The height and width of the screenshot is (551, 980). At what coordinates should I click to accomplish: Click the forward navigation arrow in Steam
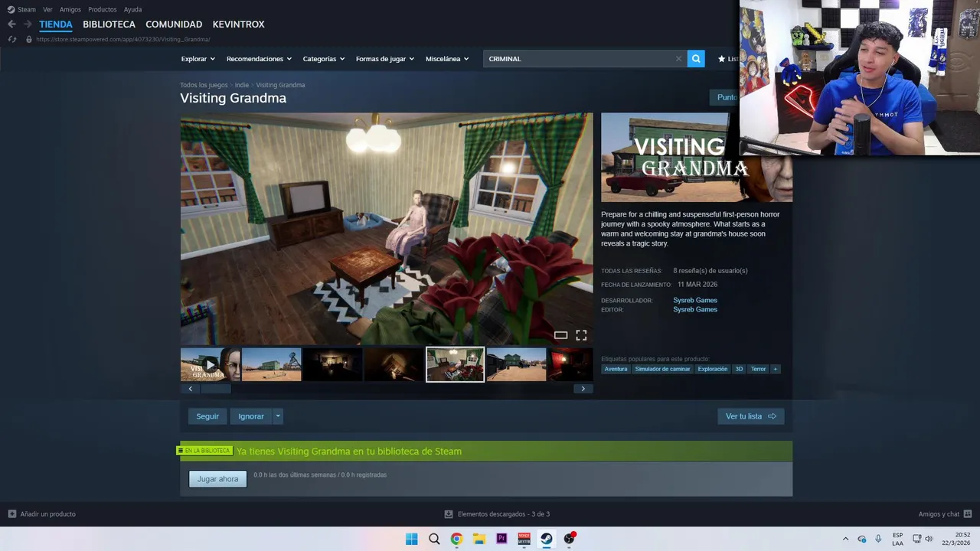coord(28,24)
